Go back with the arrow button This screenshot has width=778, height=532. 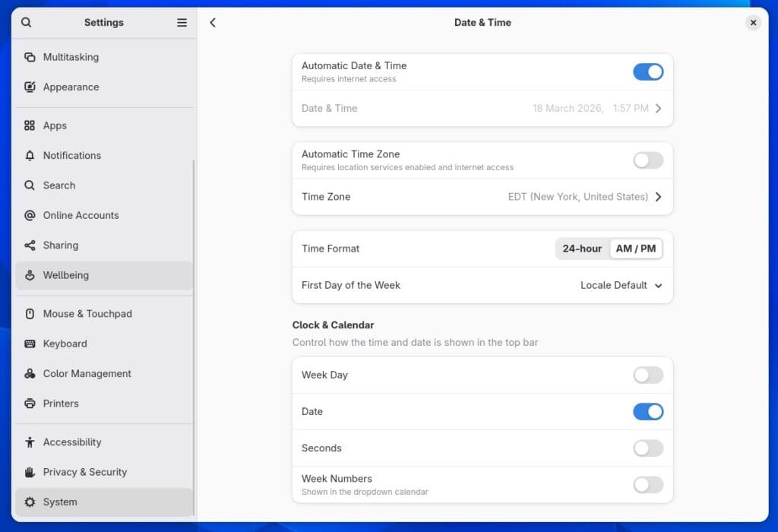213,22
